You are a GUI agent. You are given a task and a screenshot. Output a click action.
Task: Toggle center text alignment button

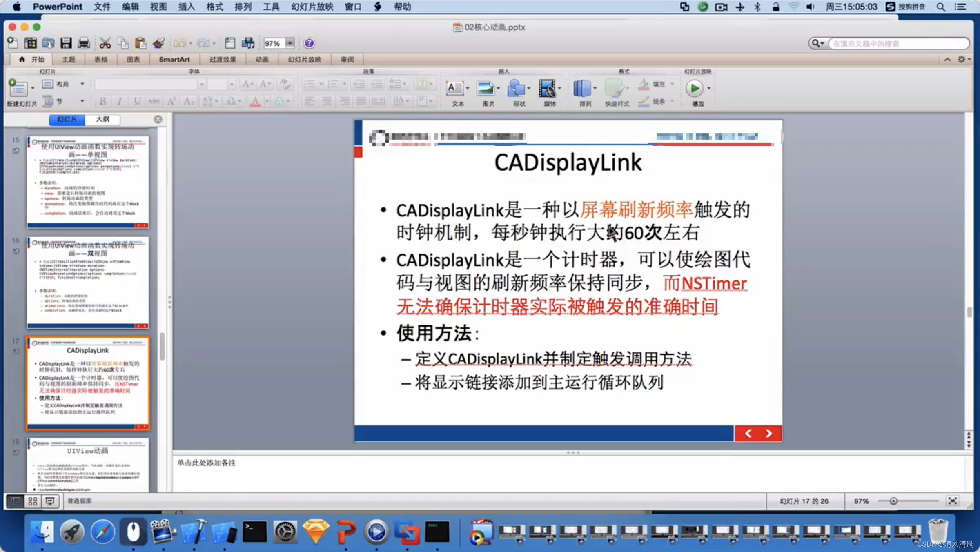[x=327, y=101]
